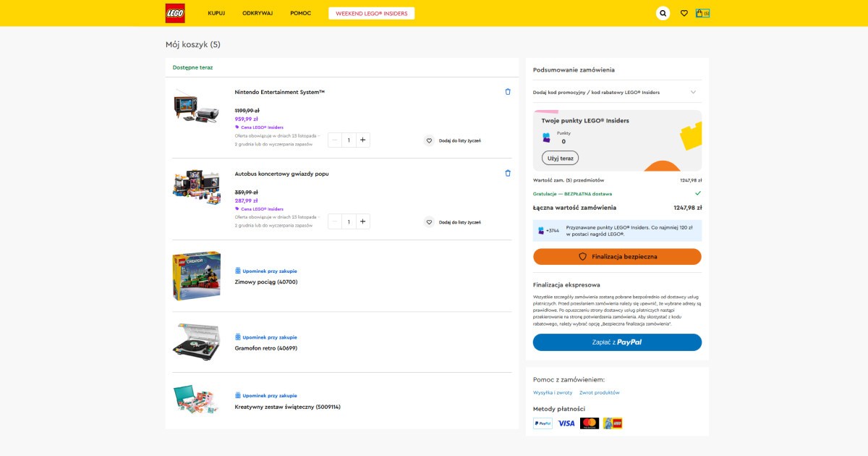Viewport: 868px width, 456px height.
Task: Open Kreatywny zestaw świąteczny product image
Action: 197,400
